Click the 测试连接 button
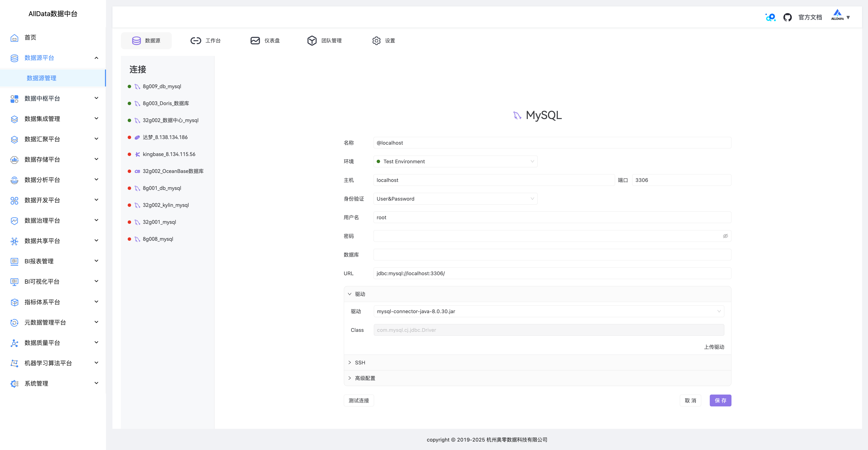The image size is (868, 450). click(359, 400)
